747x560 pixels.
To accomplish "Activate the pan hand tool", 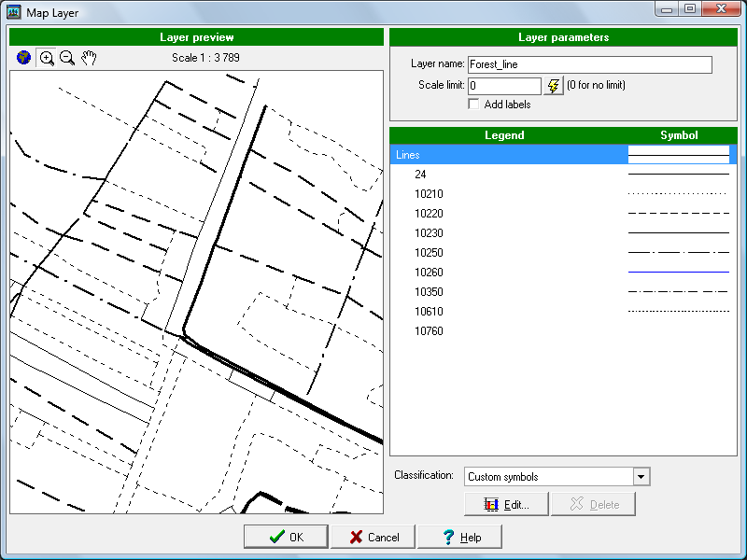I will (x=89, y=58).
